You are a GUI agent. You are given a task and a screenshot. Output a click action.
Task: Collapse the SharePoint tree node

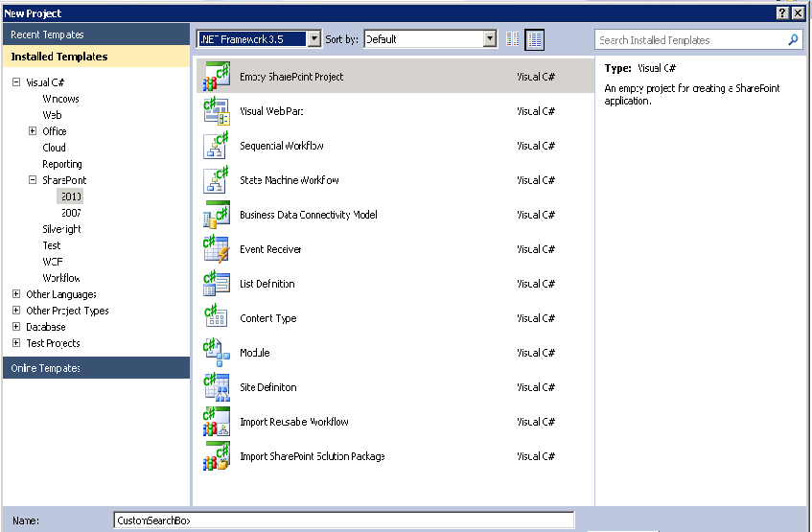33,180
